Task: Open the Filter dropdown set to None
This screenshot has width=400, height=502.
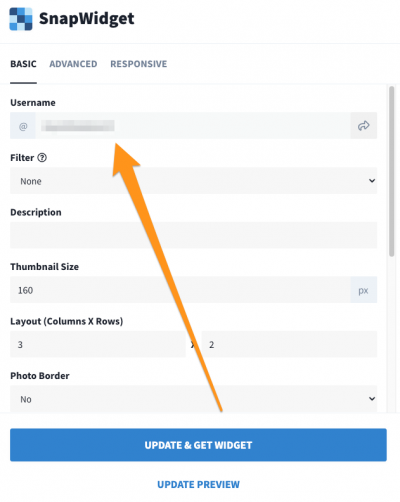Action: tap(193, 181)
